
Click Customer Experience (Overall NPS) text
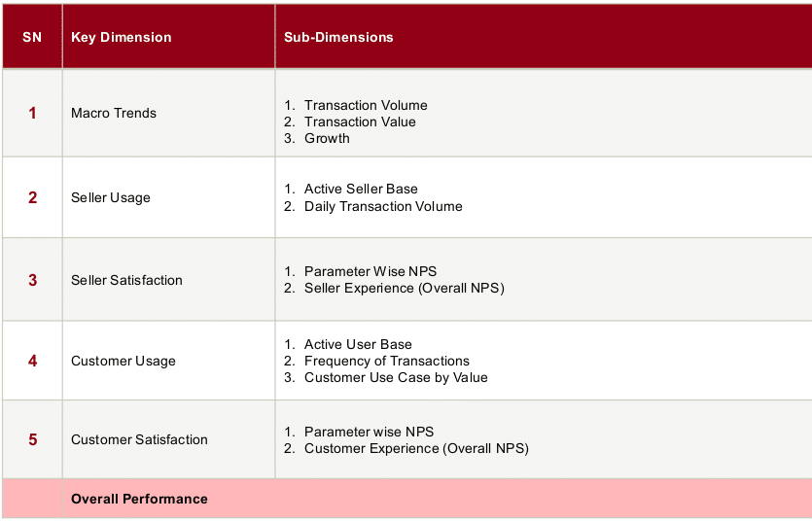(416, 448)
